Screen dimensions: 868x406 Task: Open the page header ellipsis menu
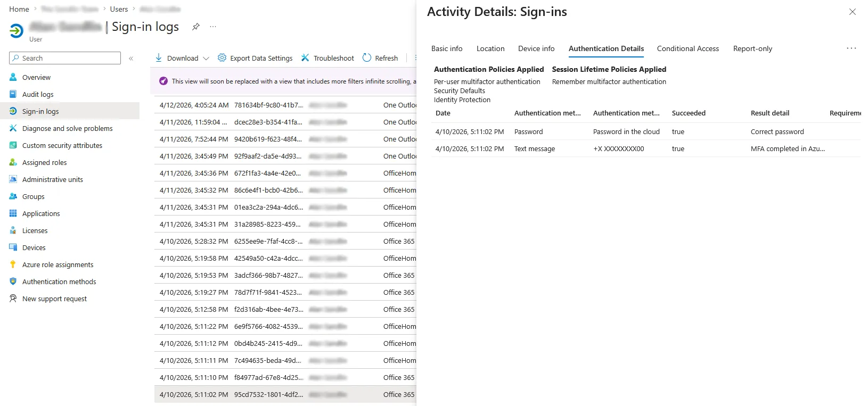pos(213,27)
